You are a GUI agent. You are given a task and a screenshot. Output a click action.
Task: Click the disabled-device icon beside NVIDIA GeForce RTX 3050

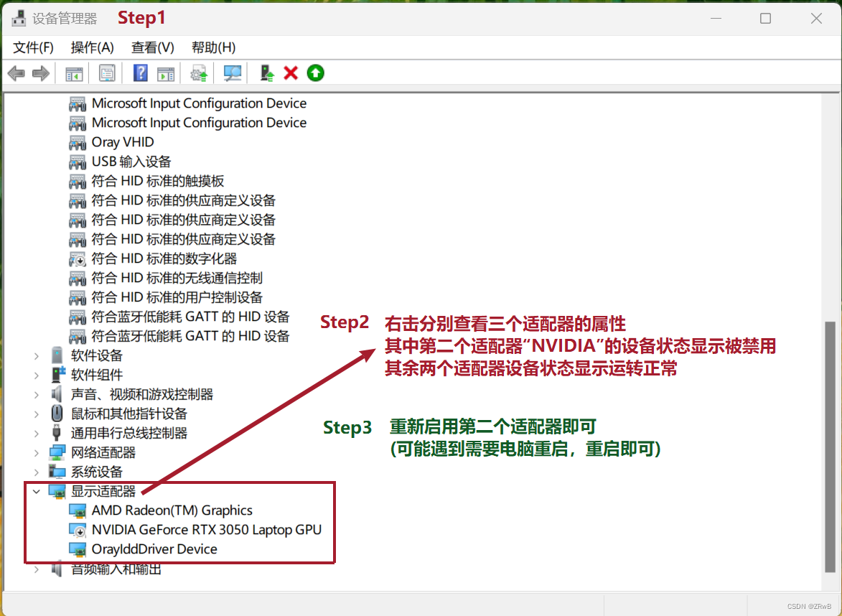[x=78, y=530]
